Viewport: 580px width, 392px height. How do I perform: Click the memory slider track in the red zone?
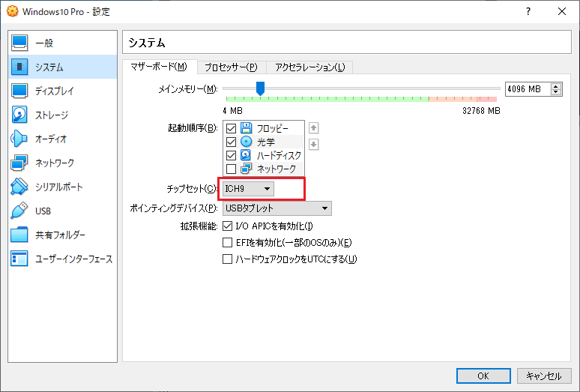[x=486, y=99]
